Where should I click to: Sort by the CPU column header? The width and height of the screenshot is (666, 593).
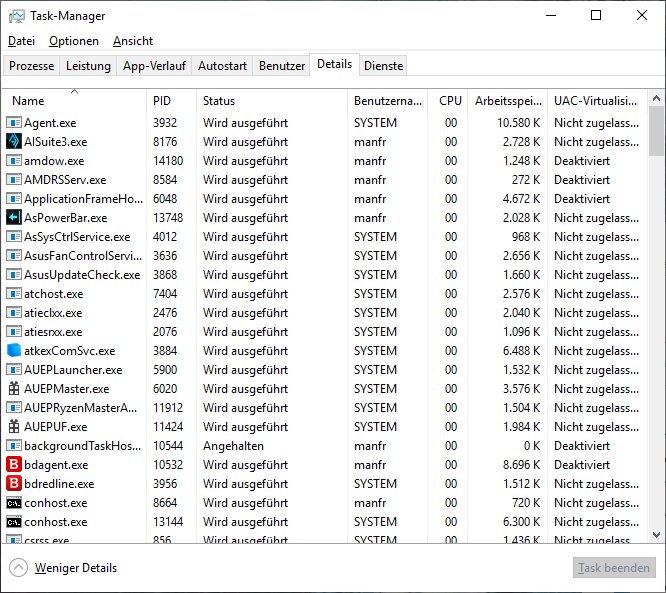click(450, 101)
